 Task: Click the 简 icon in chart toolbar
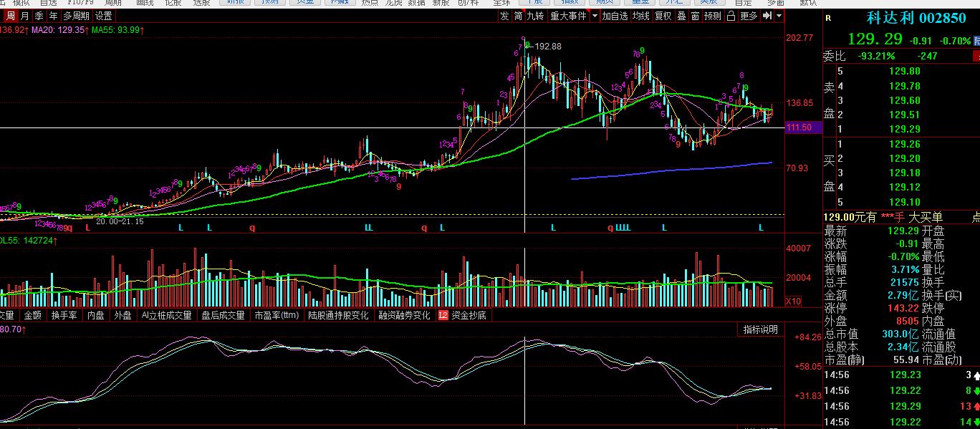pyautogui.click(x=517, y=16)
